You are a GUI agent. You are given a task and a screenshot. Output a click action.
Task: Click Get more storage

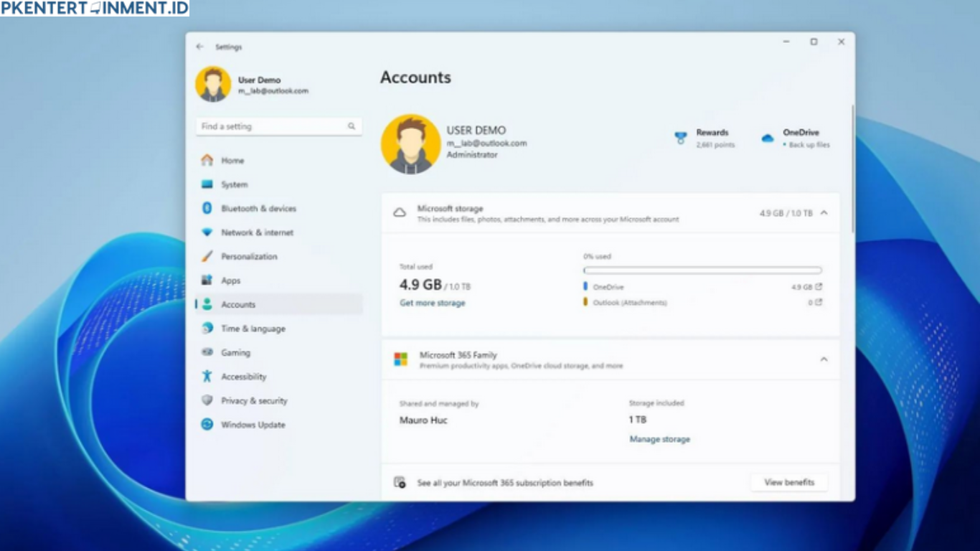[432, 303]
